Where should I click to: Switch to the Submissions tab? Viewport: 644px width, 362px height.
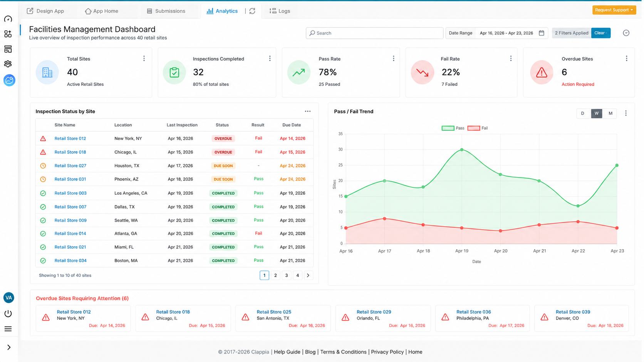(x=166, y=11)
